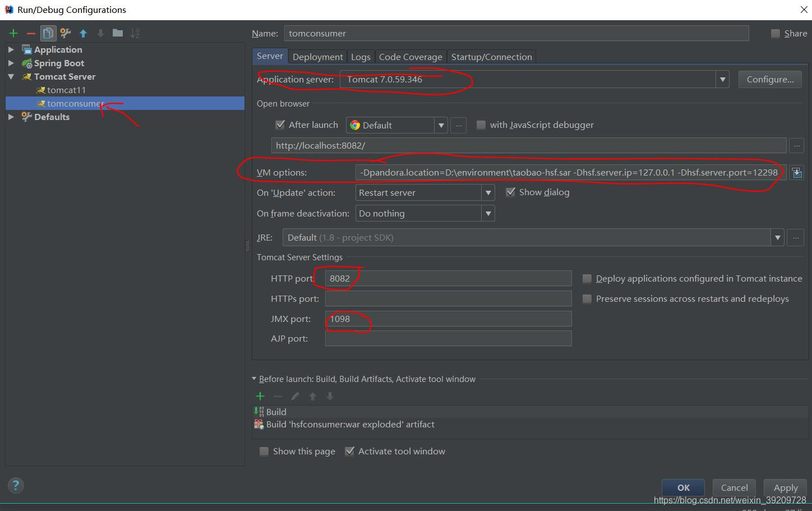Add a Before launch task
The height and width of the screenshot is (511, 812).
tap(260, 396)
